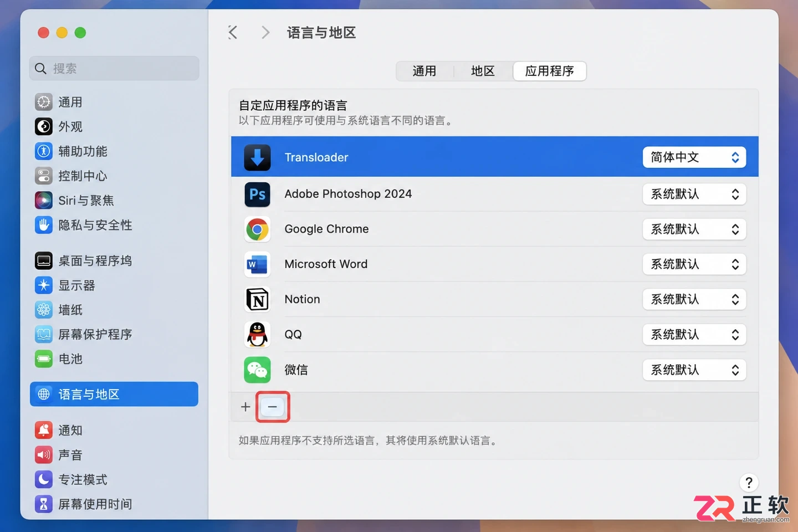Open 屏幕使用时间 settings
This screenshot has width=798, height=532.
click(x=114, y=504)
